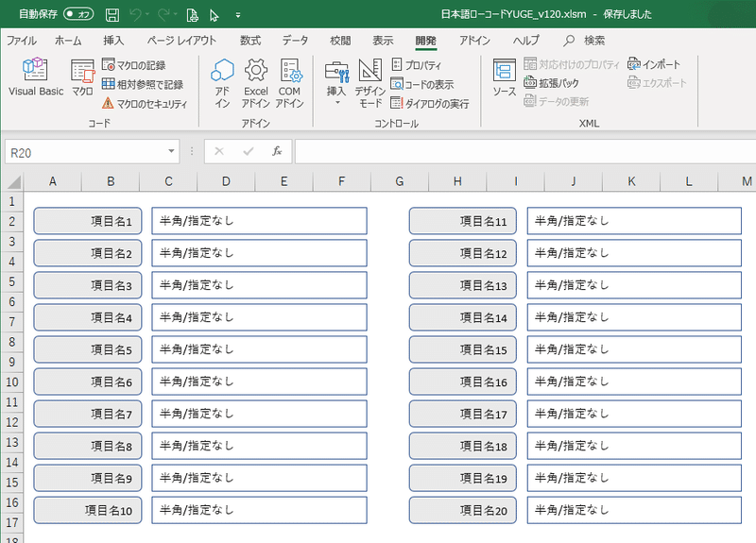
Task: Click the text box beside 項目名8
Action: (x=259, y=446)
